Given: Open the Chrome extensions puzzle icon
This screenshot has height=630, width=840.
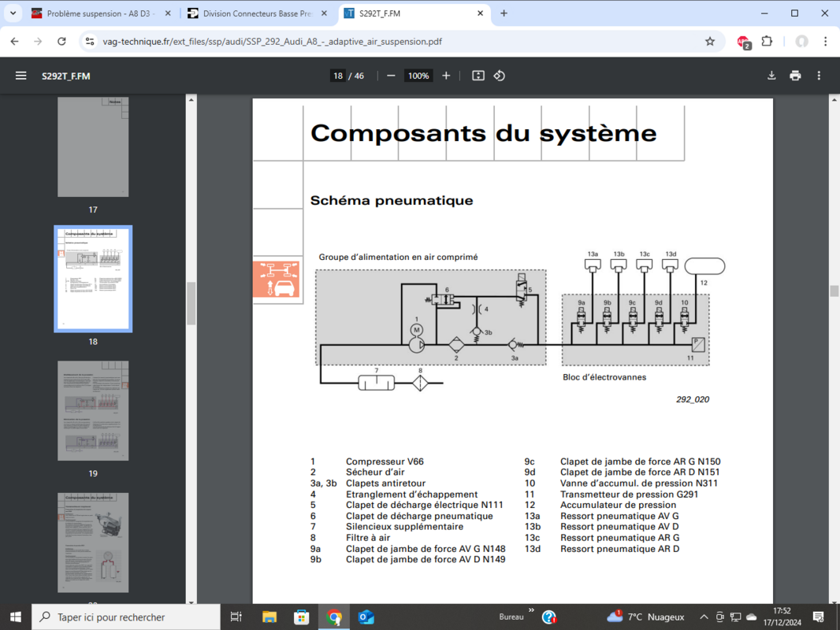Looking at the screenshot, I should click(767, 41).
